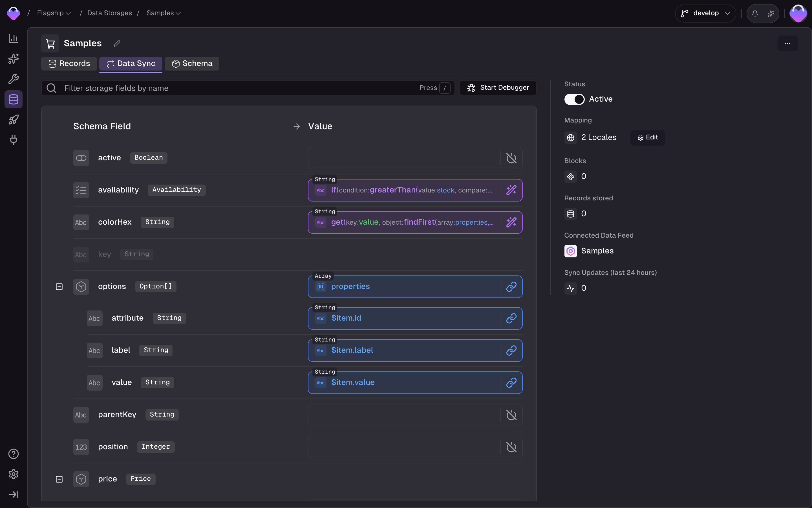Open the Data Storages database sidebar icon
This screenshot has height=508, width=812.
coord(14,99)
